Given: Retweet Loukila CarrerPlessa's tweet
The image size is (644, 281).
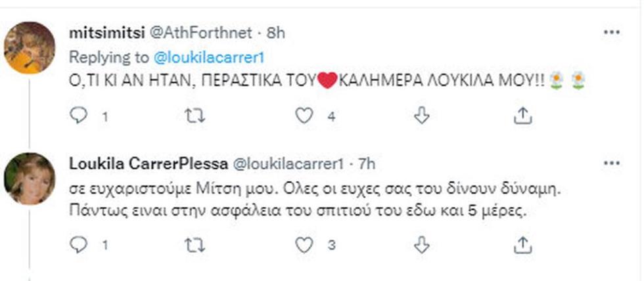Looking at the screenshot, I should click(x=195, y=246).
